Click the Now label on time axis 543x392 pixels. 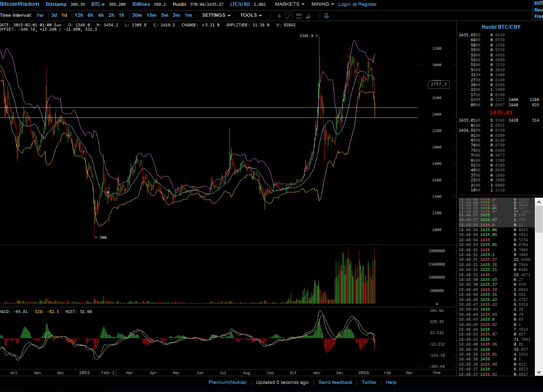click(437, 372)
